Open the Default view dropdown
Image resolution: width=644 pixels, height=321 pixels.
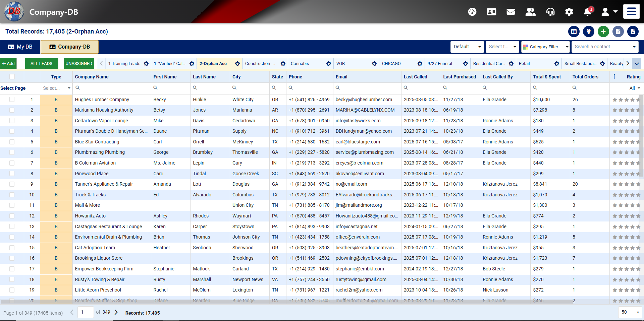point(467,47)
